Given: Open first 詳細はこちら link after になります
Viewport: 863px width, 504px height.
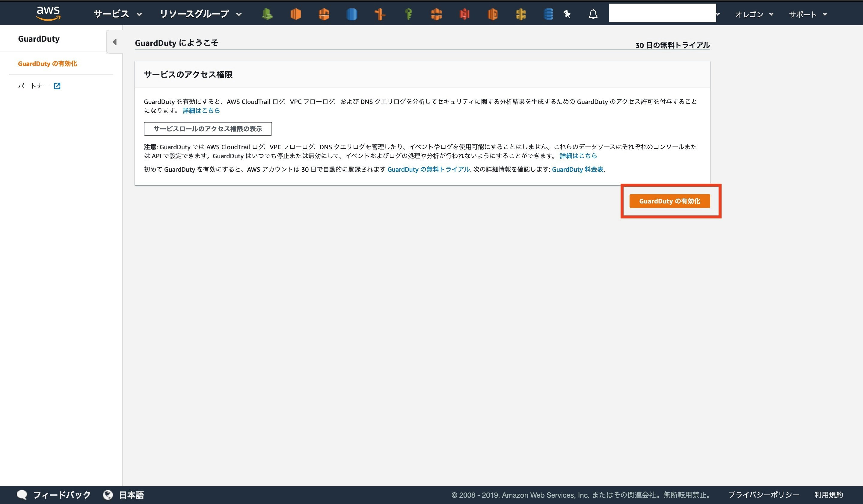Looking at the screenshot, I should tap(201, 110).
